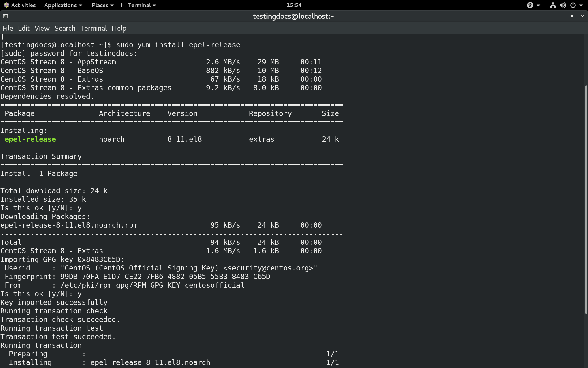
Task: Click the terminal vertical scrollbar
Action: (x=586, y=199)
